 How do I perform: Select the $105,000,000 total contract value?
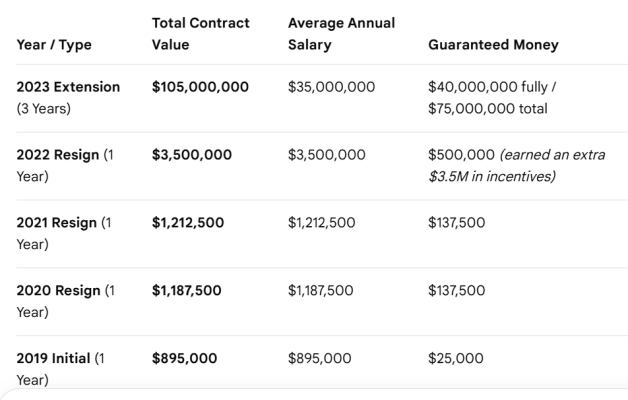coord(200,87)
